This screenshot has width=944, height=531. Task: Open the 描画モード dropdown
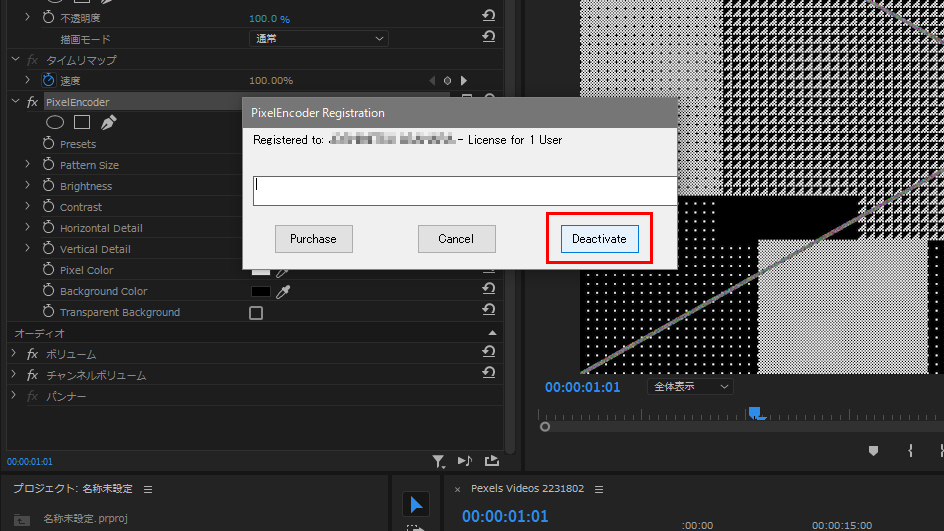point(318,39)
